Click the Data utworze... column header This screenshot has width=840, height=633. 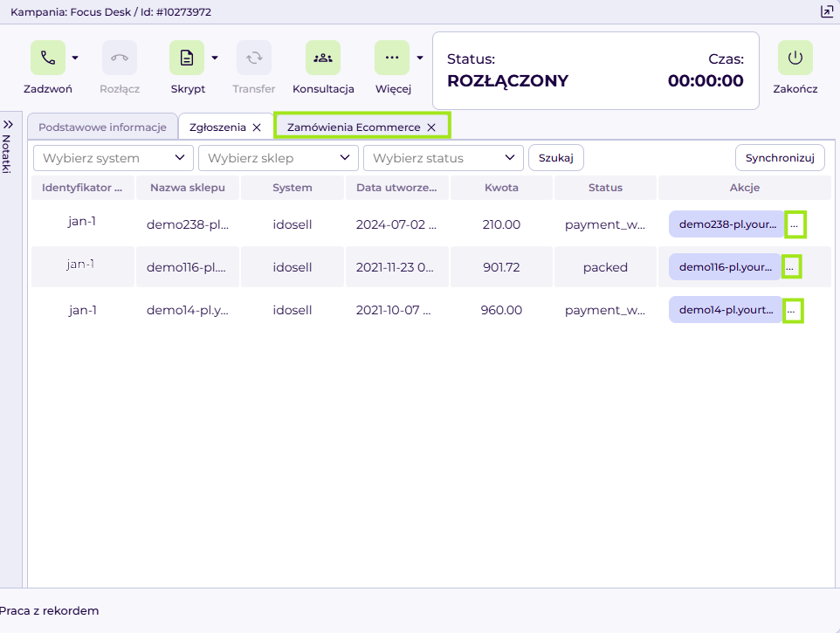[x=397, y=188]
